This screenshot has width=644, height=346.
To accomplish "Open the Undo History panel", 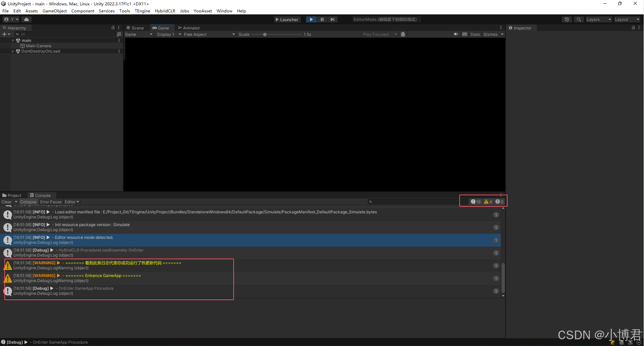I will pyautogui.click(x=567, y=19).
